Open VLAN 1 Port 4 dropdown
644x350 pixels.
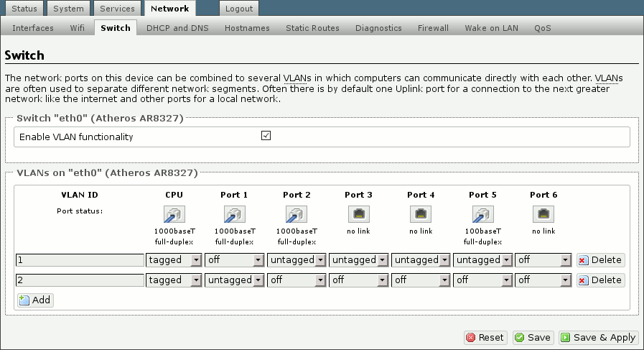click(421, 260)
